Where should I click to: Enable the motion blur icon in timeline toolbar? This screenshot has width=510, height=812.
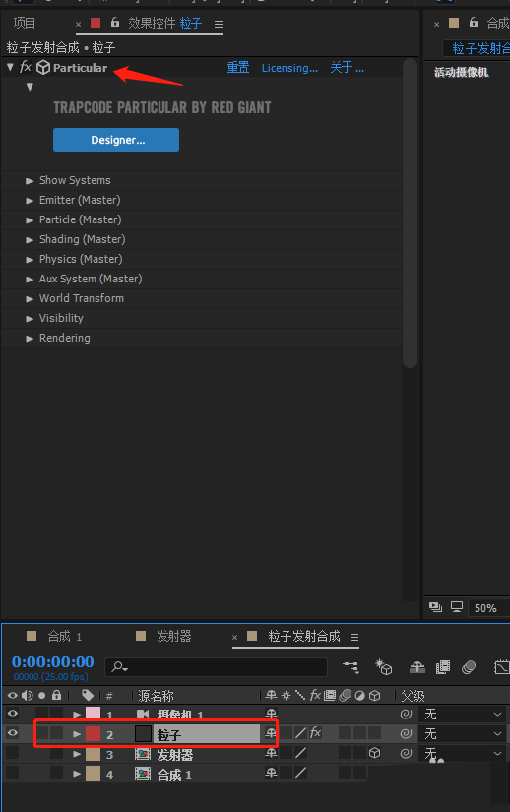469,667
